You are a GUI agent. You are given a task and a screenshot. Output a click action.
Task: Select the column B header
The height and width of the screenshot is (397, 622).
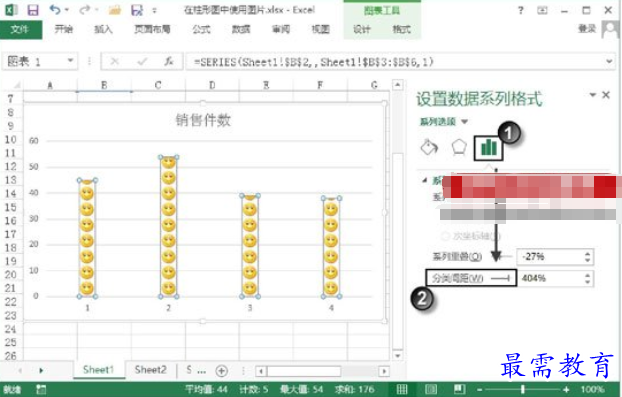[104, 85]
